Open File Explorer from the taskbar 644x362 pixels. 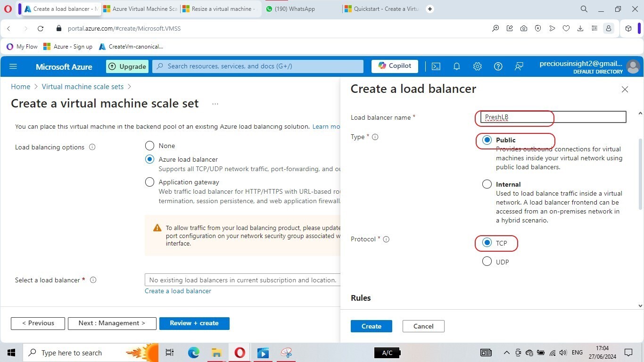coord(216,353)
